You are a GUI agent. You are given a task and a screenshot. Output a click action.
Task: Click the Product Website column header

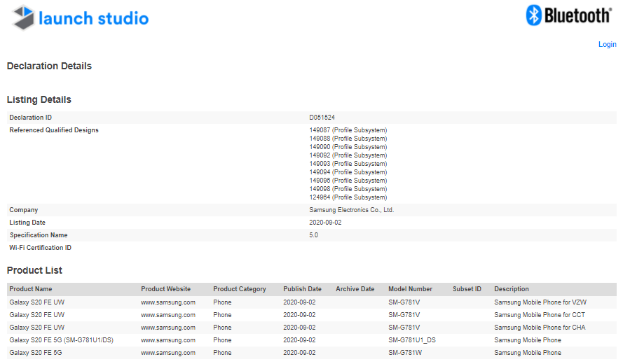(165, 289)
